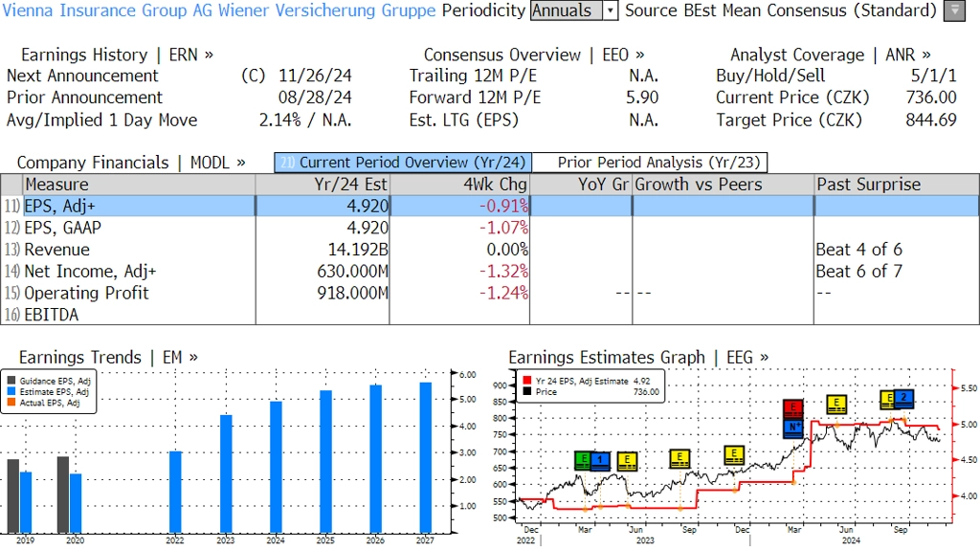Click Net Income estimate 630.000M

tap(352, 272)
